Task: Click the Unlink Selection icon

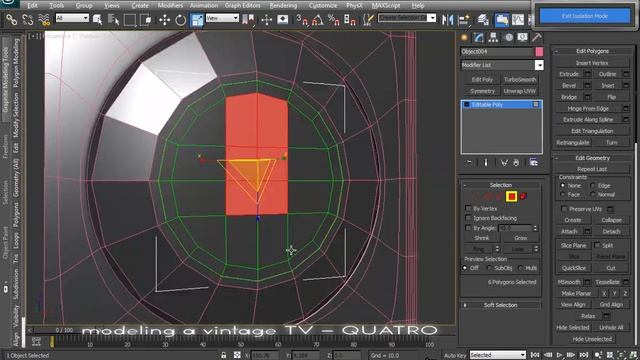Action: 27,19
